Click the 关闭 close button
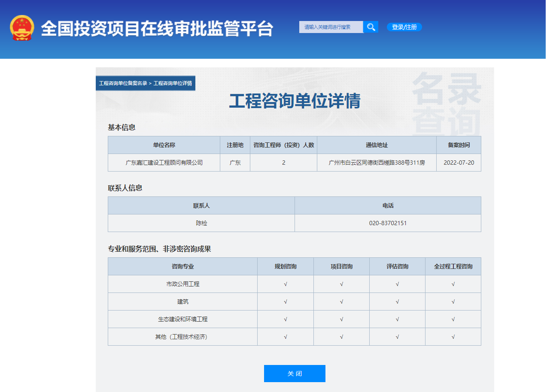 pos(295,374)
